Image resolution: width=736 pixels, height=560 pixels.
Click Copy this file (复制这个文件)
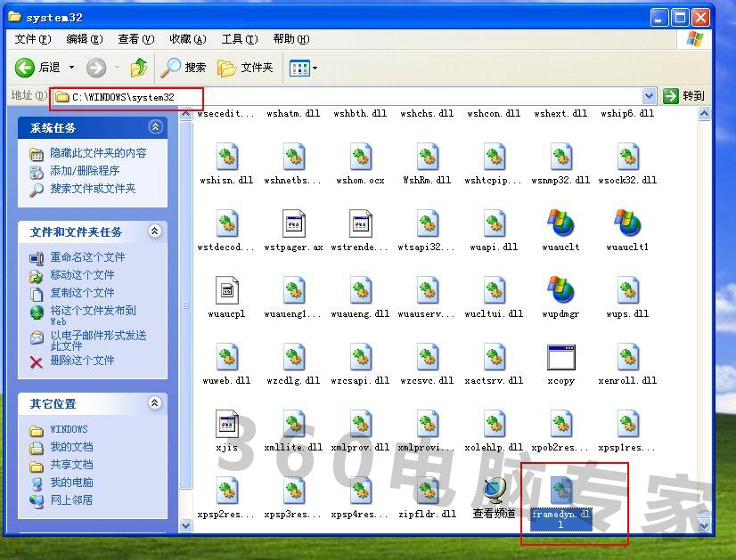82,293
